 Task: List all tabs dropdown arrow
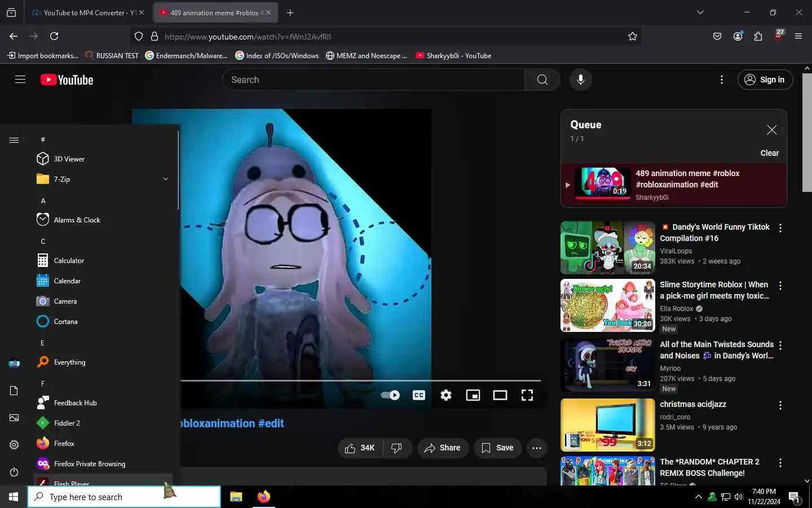point(700,12)
